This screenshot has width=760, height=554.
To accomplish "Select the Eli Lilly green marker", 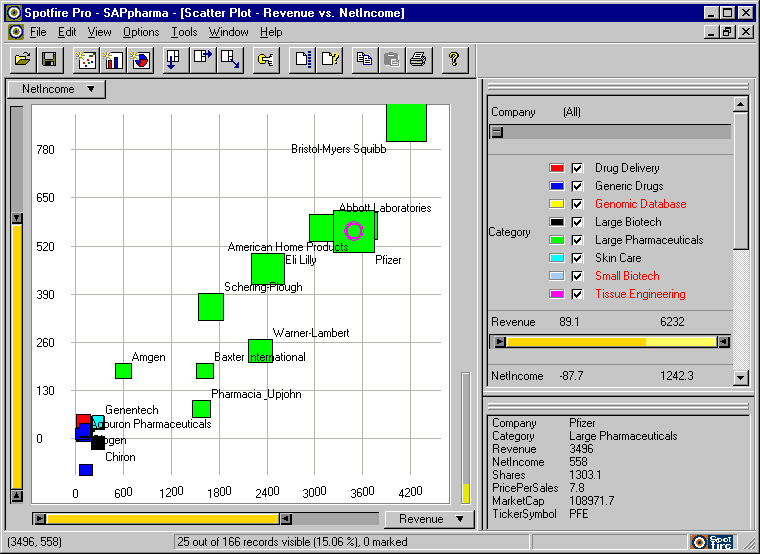I will tap(268, 269).
